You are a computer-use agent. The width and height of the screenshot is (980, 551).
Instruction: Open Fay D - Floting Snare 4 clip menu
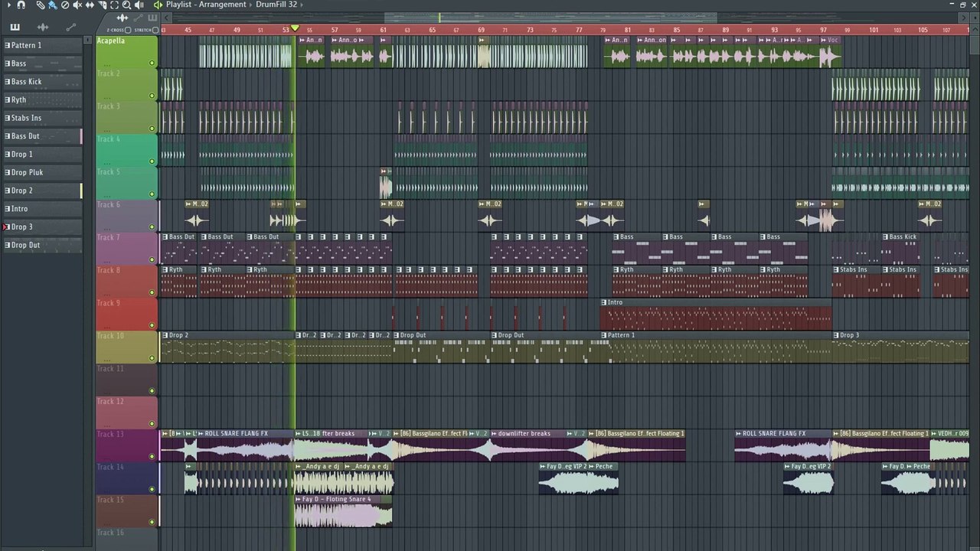coord(299,500)
